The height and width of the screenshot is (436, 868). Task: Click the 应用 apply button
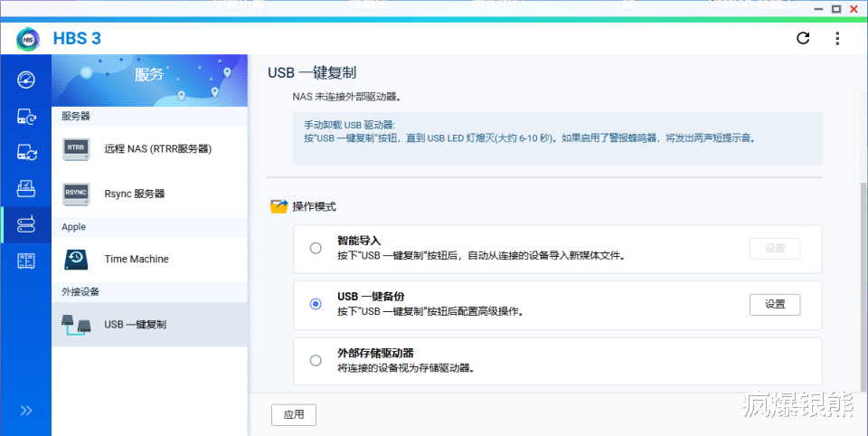pyautogui.click(x=293, y=415)
